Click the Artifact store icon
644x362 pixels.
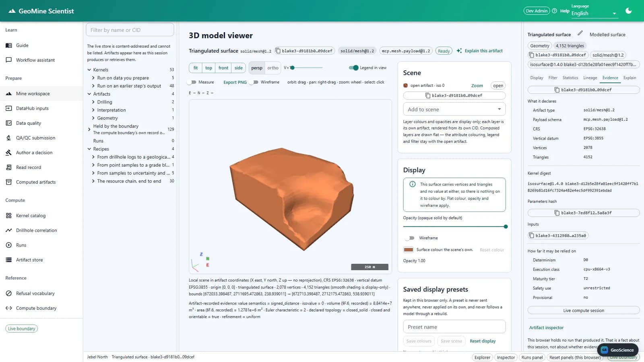coord(8,260)
